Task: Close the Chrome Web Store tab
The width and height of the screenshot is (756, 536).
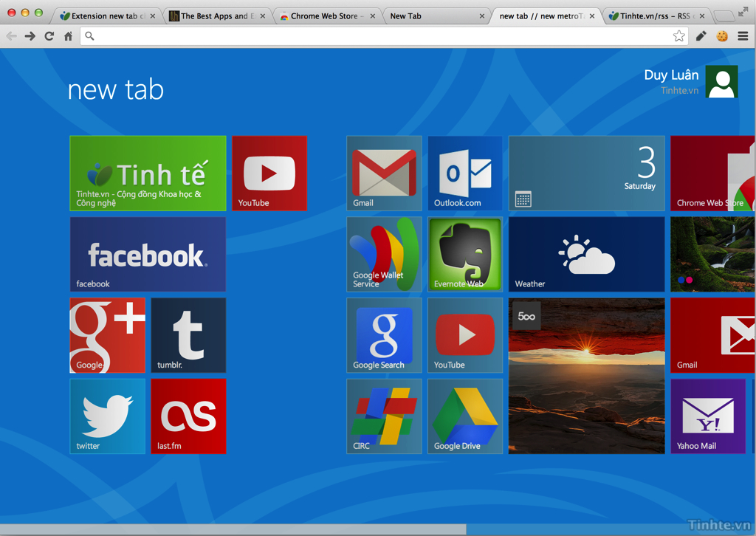Action: [372, 16]
